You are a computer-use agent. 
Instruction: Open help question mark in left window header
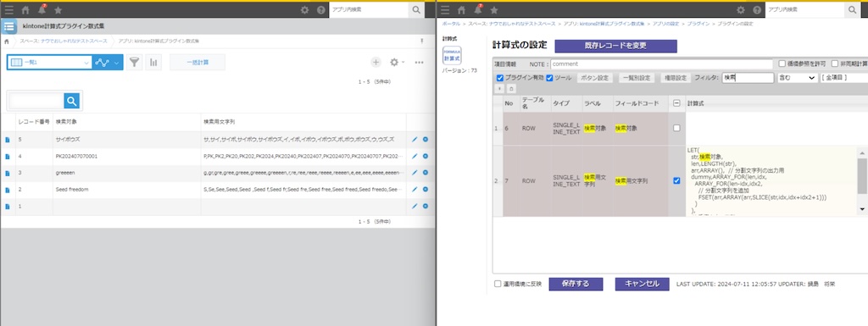[321, 10]
